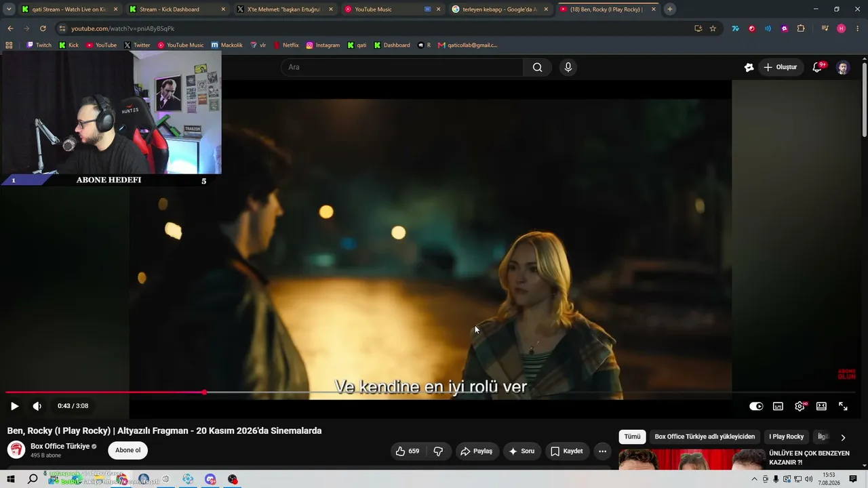
Task: Switch to the X'te Mehmet tab
Action: point(285,9)
